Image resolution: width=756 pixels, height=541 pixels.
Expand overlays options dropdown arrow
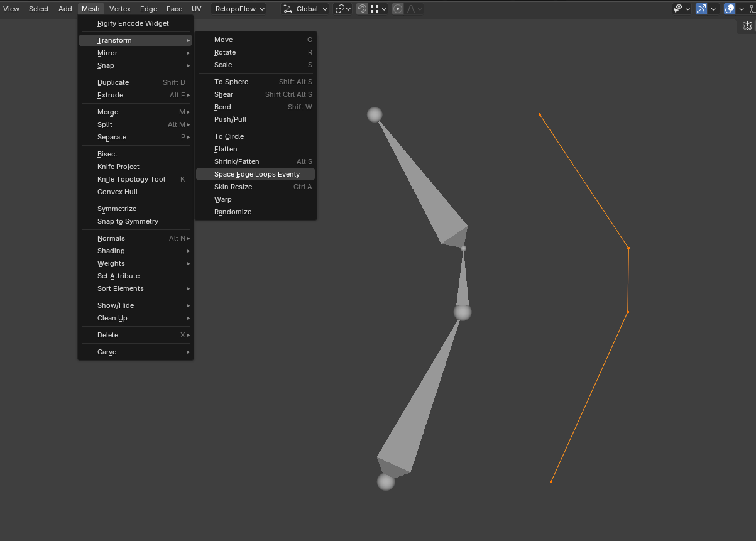742,9
